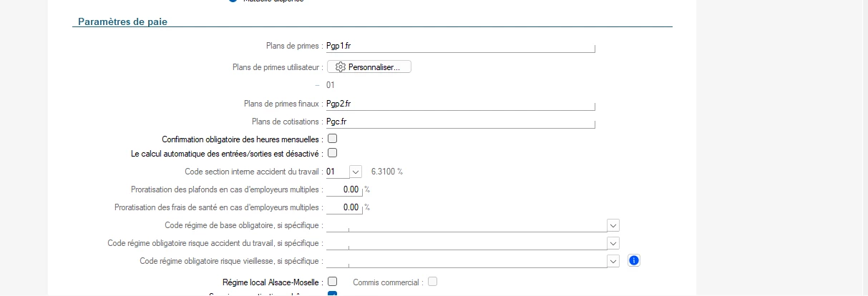Expand Code régime risque accident du travail dropdown
Image resolution: width=868 pixels, height=296 pixels.
pos(613,243)
